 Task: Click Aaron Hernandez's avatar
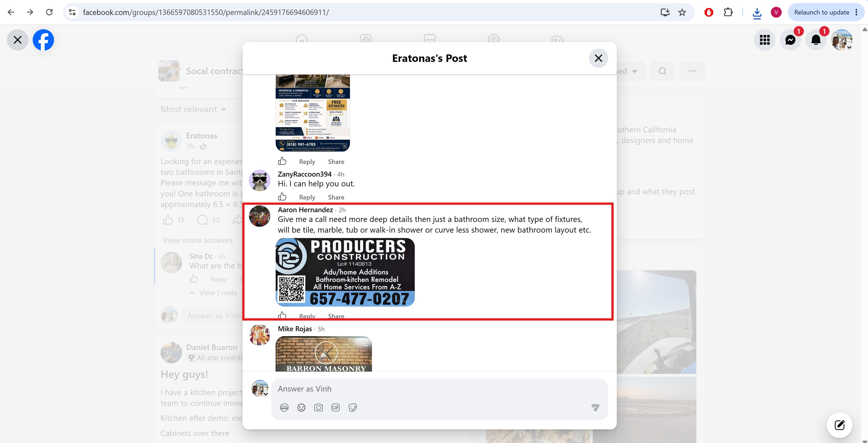coord(259,216)
